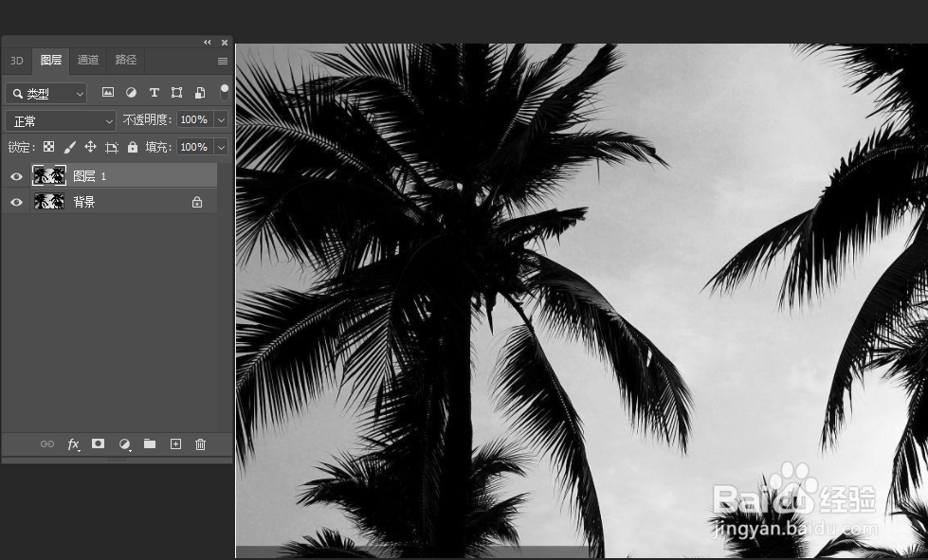The height and width of the screenshot is (560, 928).
Task: Filter layers by shape layer icon
Action: pyautogui.click(x=176, y=92)
